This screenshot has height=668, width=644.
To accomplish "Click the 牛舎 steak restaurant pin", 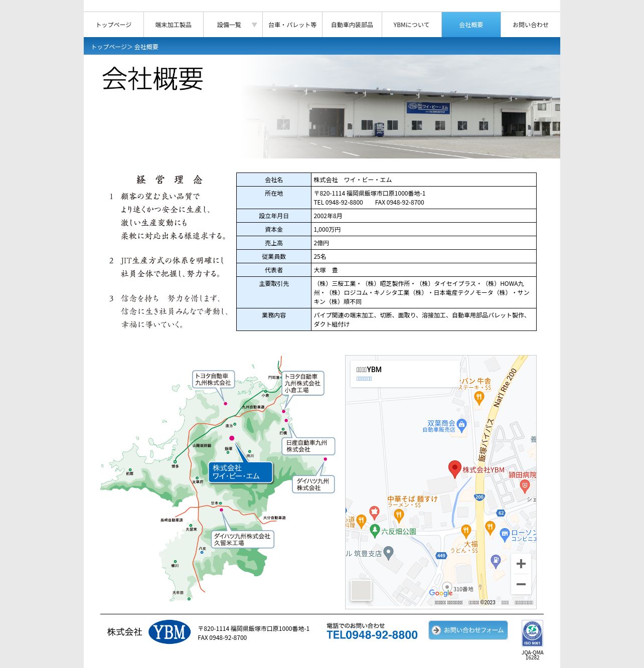I will pyautogui.click(x=479, y=398).
